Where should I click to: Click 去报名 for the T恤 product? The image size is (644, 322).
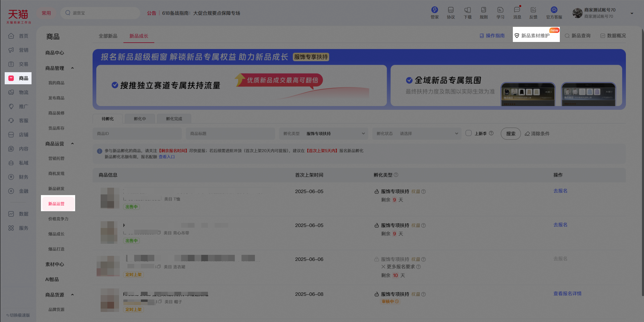(560, 191)
